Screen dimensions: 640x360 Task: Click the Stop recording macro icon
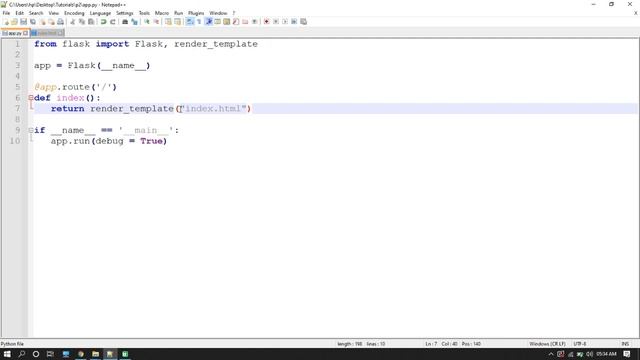pos(276,22)
